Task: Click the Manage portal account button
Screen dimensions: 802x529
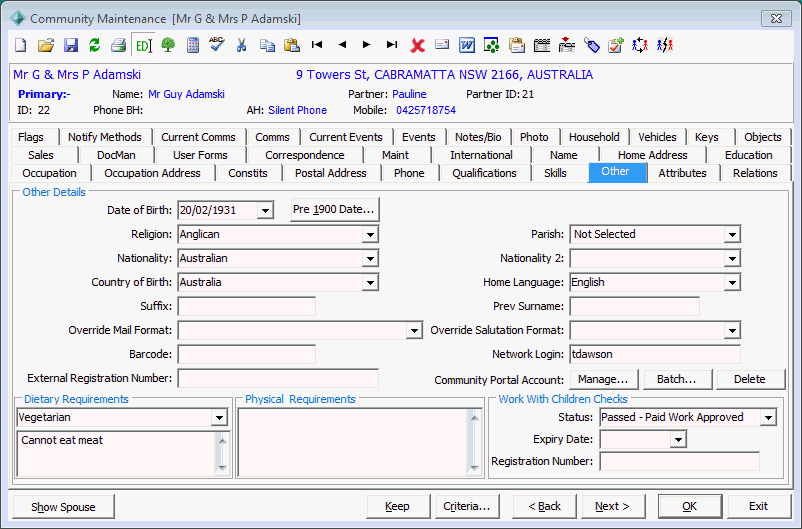Action: coord(604,379)
